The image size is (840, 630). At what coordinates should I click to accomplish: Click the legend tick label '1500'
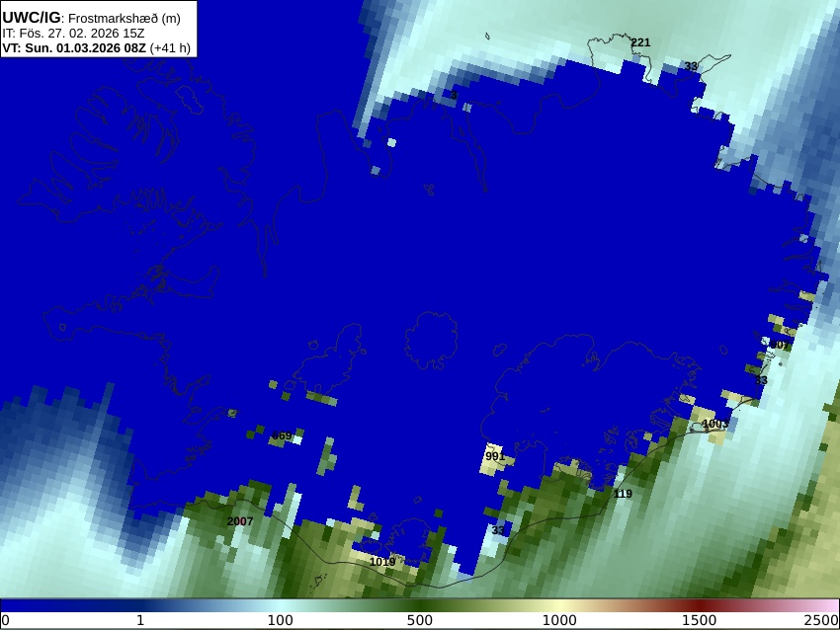click(x=700, y=621)
